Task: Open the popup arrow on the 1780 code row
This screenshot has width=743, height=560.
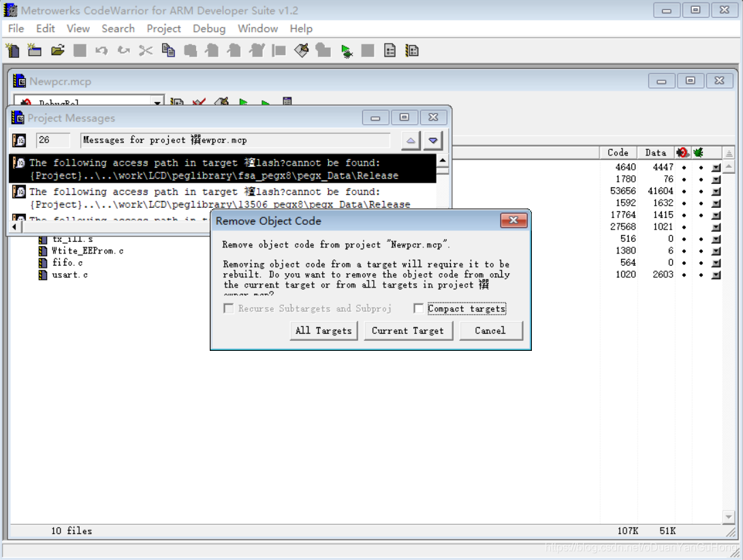Action: pos(716,180)
